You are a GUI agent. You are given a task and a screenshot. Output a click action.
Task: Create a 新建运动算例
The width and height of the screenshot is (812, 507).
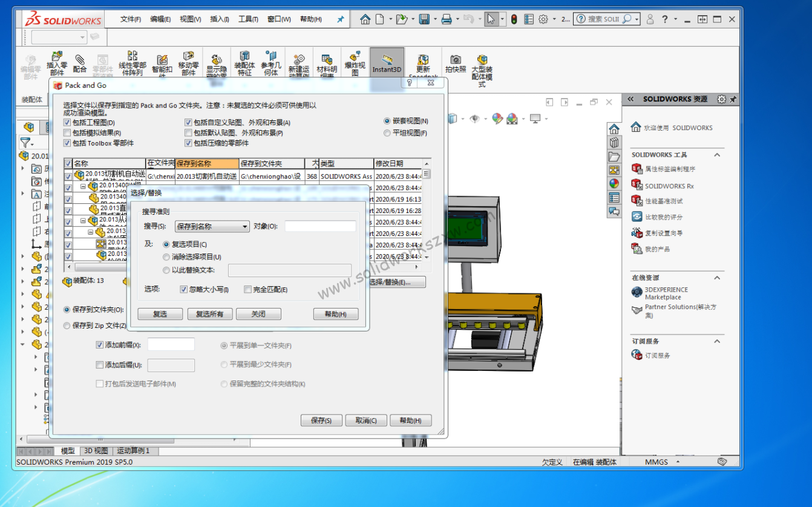click(x=299, y=63)
